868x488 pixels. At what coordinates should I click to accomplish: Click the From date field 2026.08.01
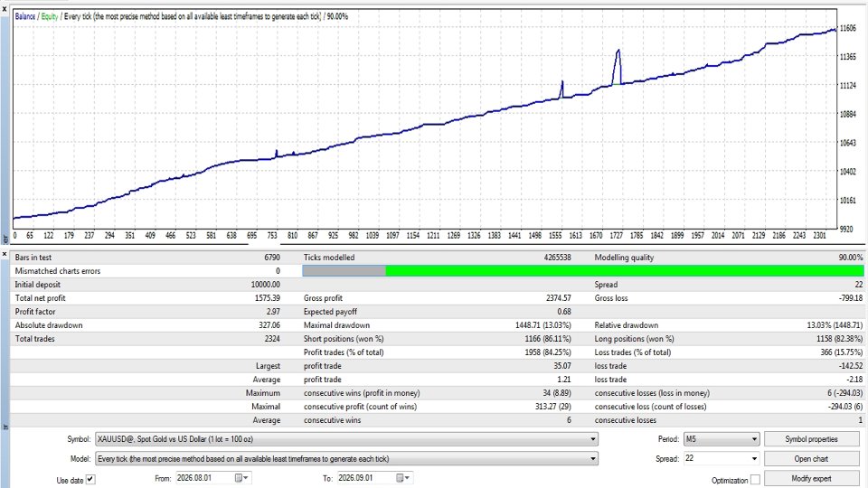point(204,478)
